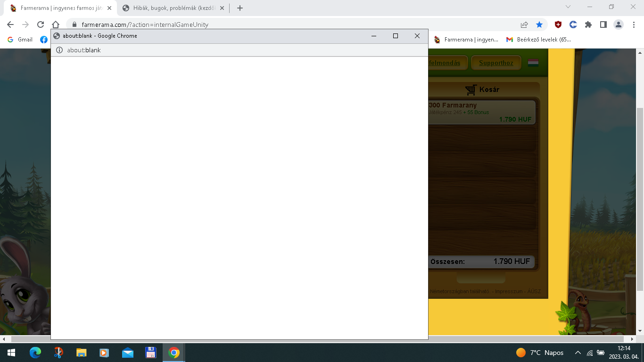Click the Chrome extensions puzzle icon

click(x=588, y=25)
